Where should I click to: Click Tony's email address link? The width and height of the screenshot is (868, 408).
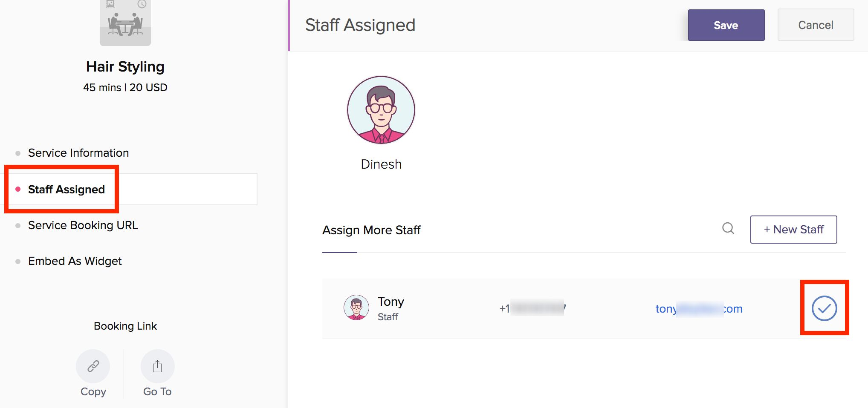coord(699,309)
